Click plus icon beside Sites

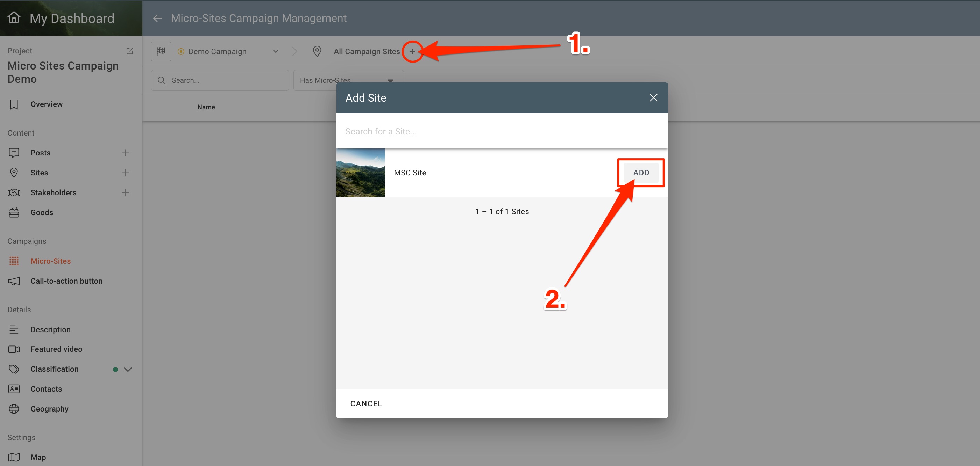125,173
